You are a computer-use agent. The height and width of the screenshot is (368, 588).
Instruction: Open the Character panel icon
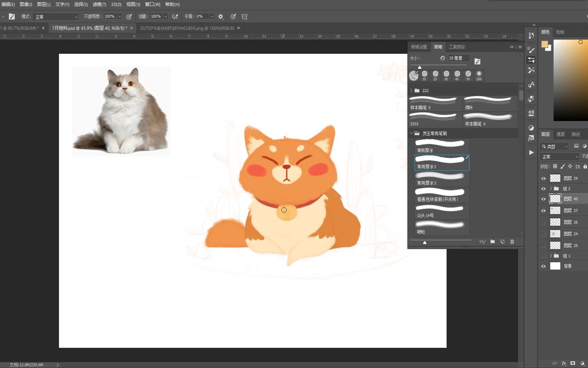pyautogui.click(x=531, y=85)
